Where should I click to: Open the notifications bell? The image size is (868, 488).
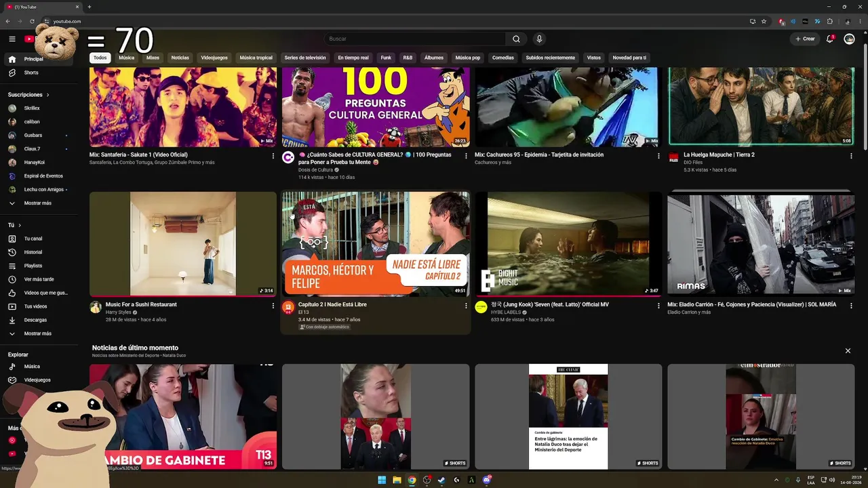click(829, 39)
